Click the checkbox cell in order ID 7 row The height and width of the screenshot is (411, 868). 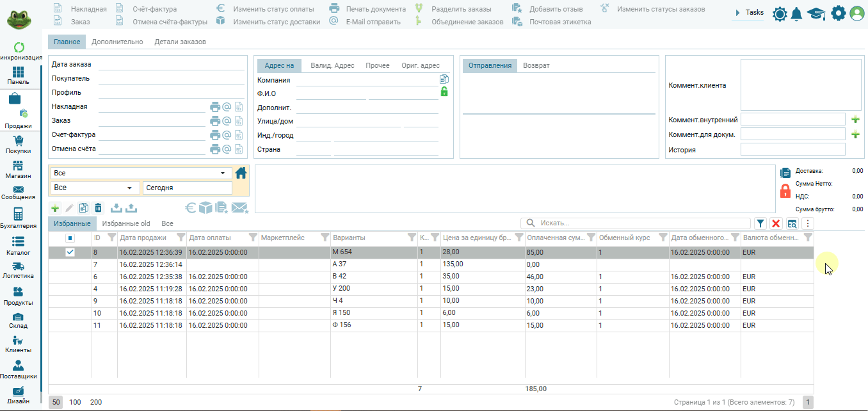(x=70, y=264)
